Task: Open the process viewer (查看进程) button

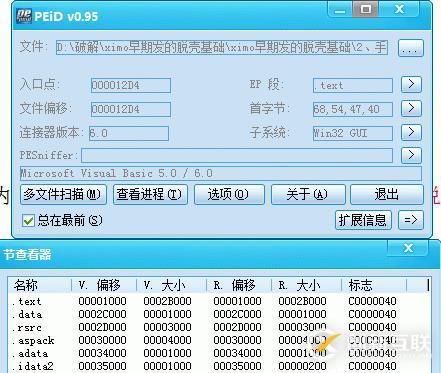Action: 150,194
